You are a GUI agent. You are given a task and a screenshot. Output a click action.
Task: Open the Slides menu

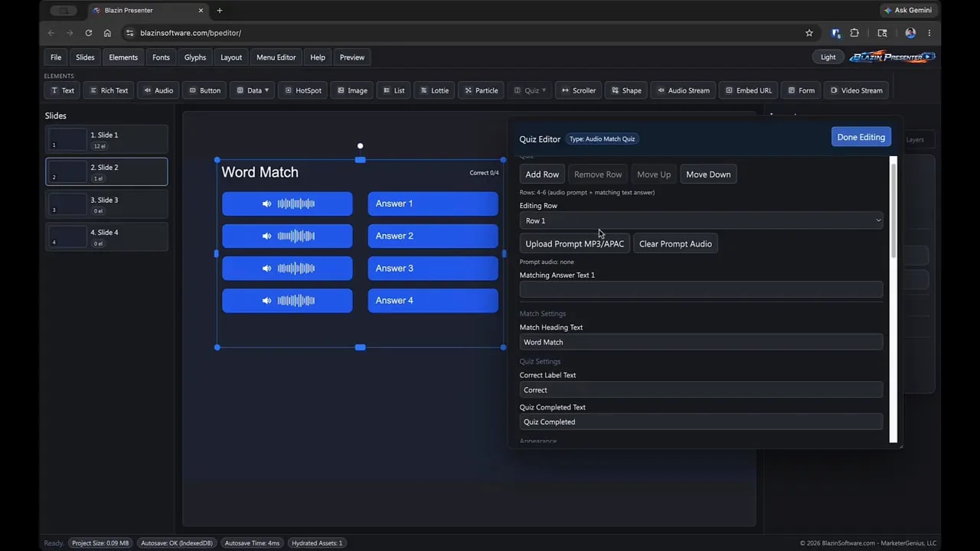85,57
